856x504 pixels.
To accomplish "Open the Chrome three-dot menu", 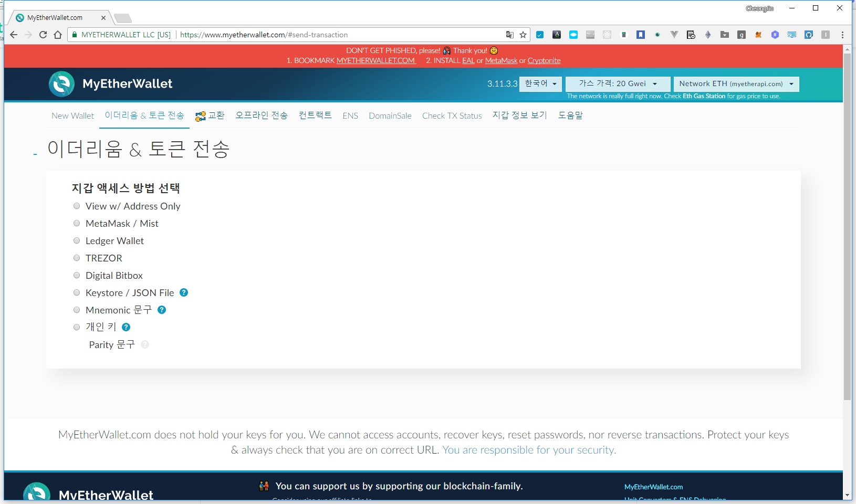I will tap(842, 35).
